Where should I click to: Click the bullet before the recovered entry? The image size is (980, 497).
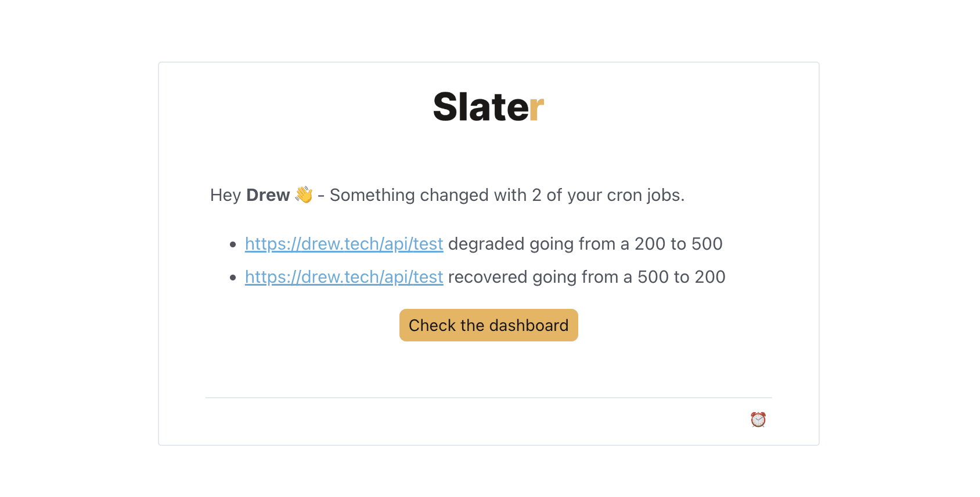click(x=233, y=278)
